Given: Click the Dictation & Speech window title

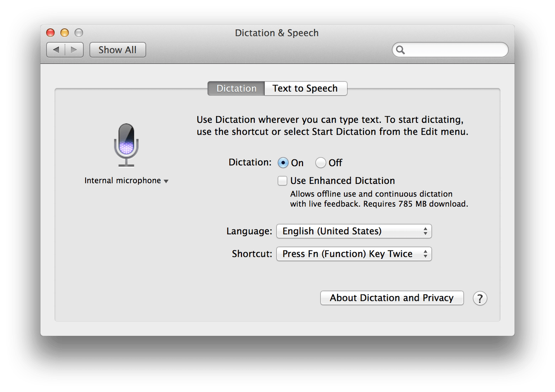Looking at the screenshot, I should pos(277,33).
